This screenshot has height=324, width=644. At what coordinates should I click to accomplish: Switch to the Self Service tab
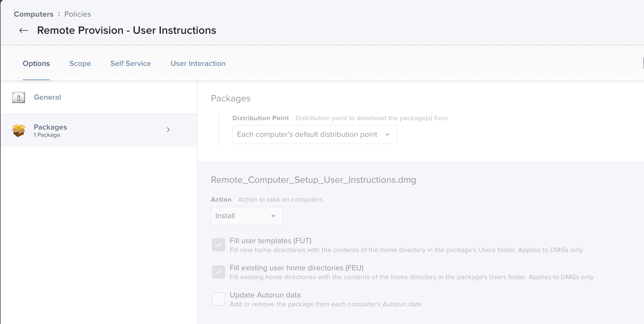pyautogui.click(x=131, y=63)
